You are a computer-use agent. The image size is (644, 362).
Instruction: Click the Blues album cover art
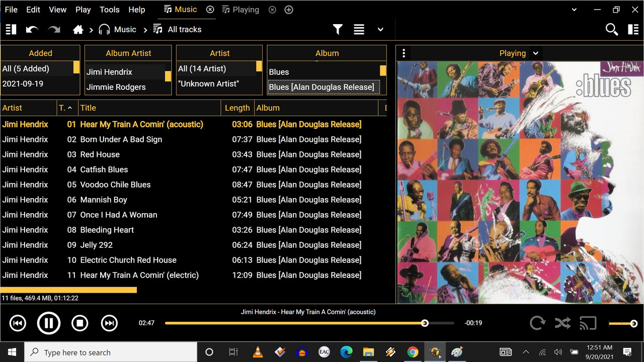pyautogui.click(x=520, y=182)
